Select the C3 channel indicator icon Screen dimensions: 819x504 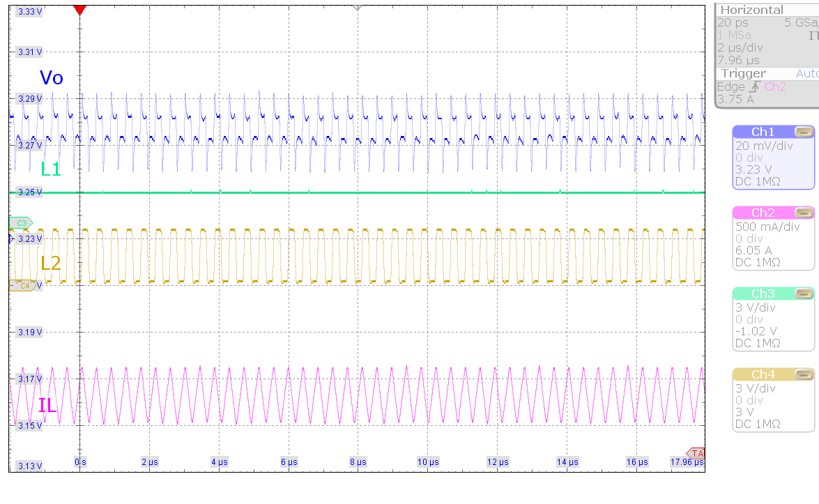(x=22, y=223)
